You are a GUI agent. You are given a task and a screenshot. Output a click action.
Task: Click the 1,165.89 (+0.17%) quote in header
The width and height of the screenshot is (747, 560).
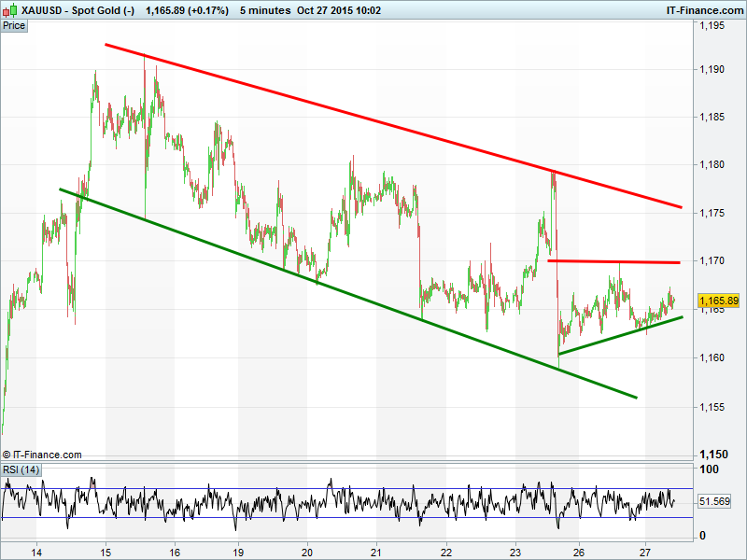187,10
